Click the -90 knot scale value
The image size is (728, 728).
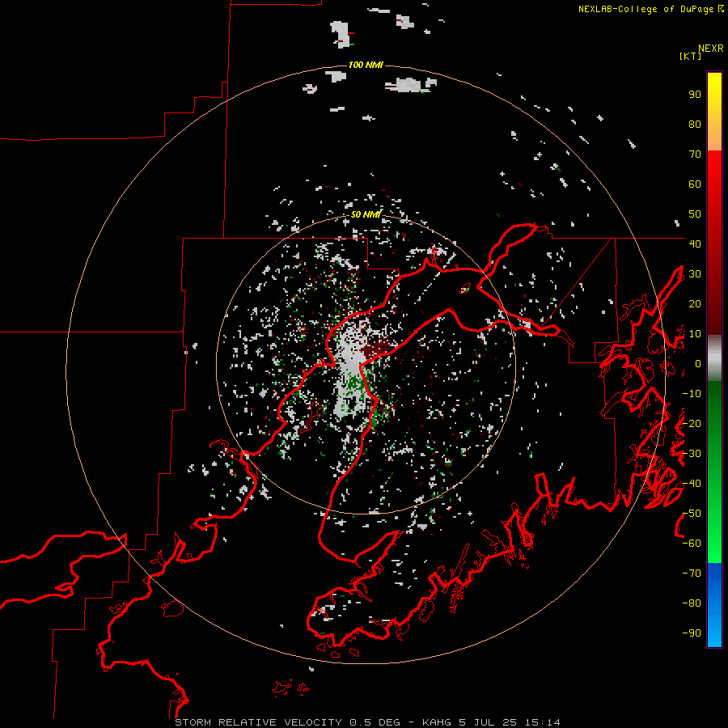pos(692,633)
